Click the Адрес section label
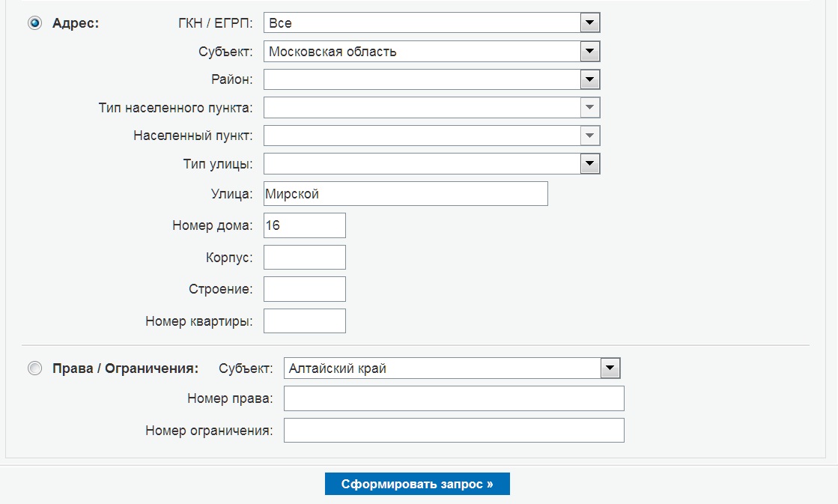 (76, 23)
